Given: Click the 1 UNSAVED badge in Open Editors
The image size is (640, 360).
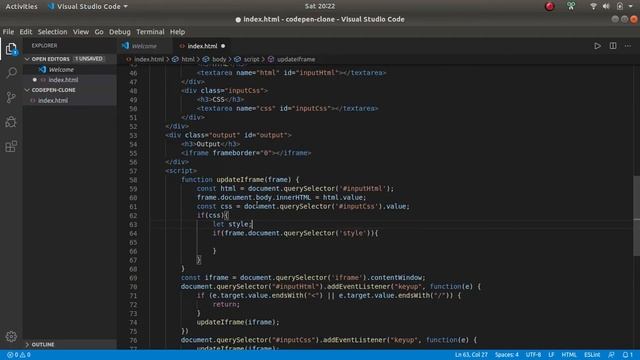Looking at the screenshot, I should [89, 59].
